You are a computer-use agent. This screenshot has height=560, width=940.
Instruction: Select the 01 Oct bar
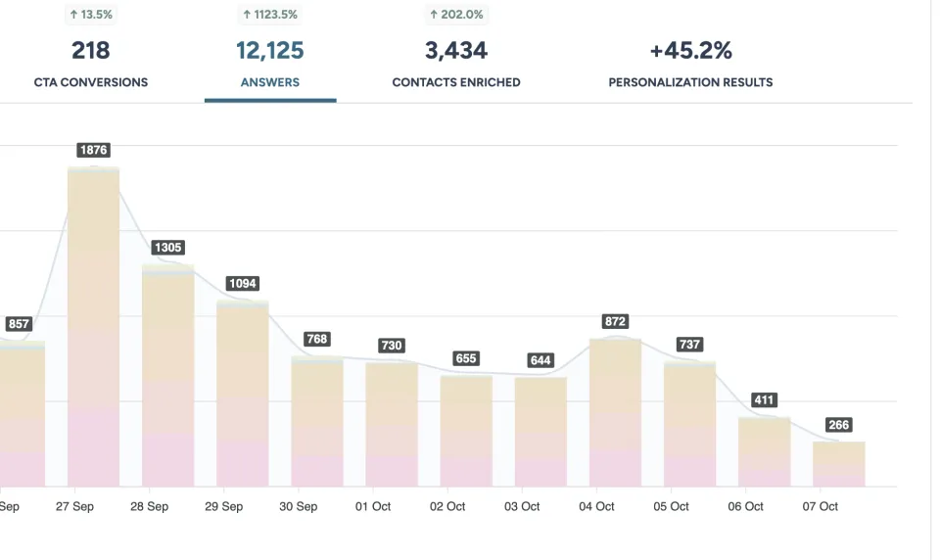(x=392, y=424)
